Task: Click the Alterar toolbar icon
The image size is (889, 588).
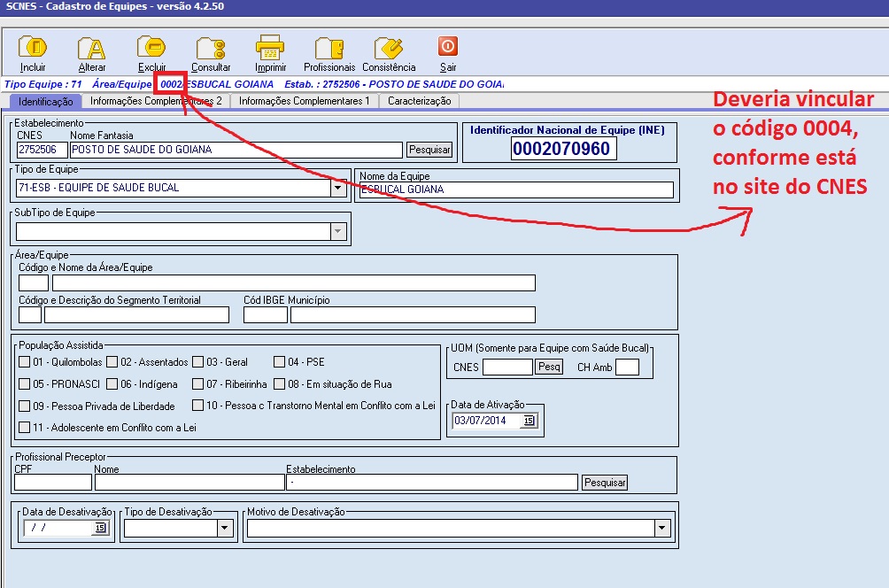Action: [x=91, y=48]
